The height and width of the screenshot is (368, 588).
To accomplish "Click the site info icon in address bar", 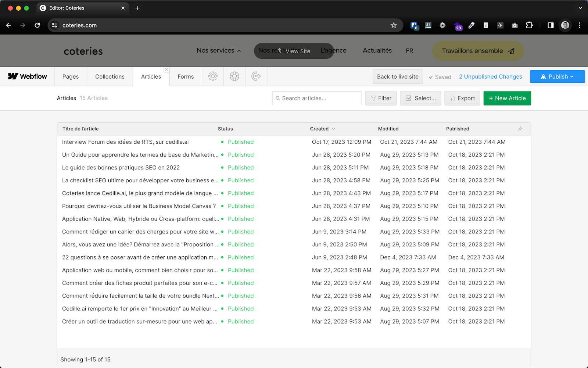I will [54, 25].
